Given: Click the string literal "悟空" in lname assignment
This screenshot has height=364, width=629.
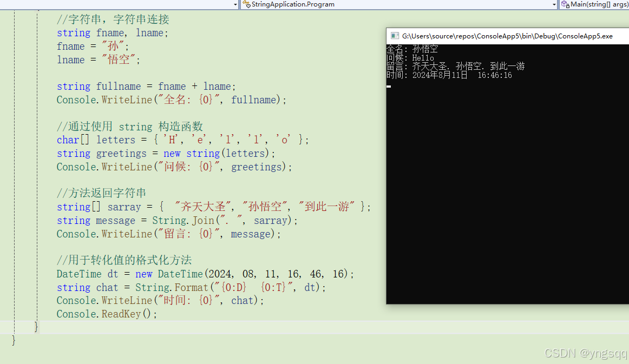Looking at the screenshot, I should point(119,59).
